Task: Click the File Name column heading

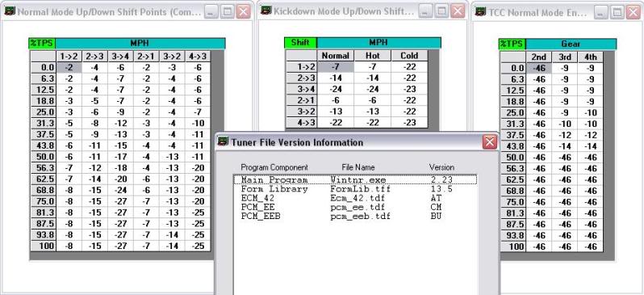Action: [358, 167]
